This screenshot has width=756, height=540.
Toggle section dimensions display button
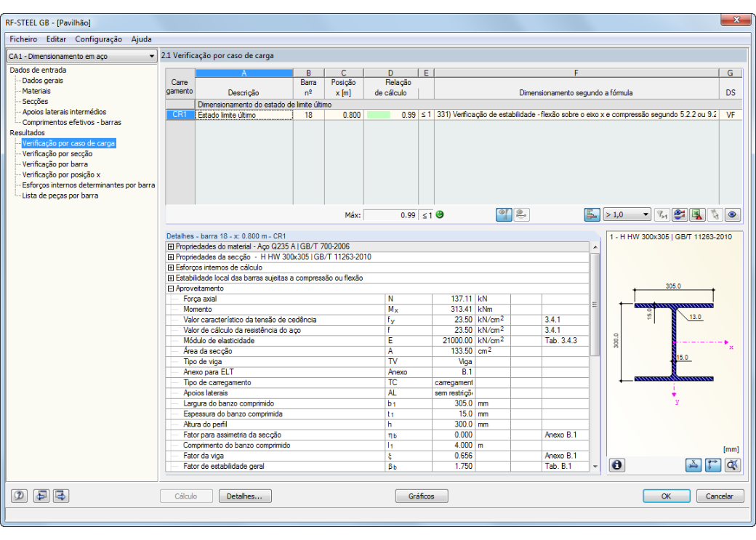pos(693,465)
